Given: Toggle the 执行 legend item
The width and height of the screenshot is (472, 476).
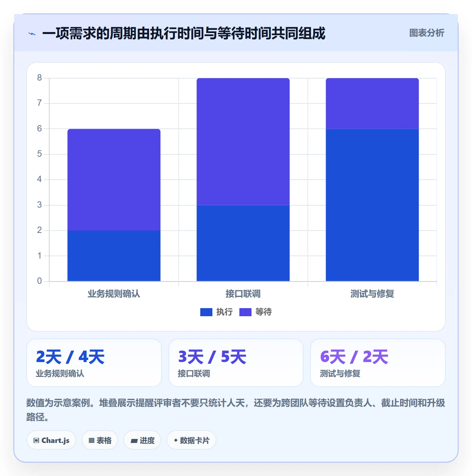Looking at the screenshot, I should click(x=216, y=312).
